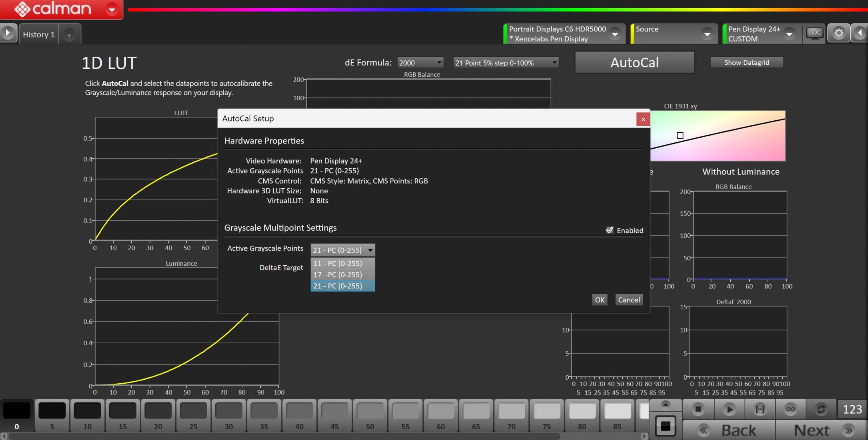Select the 35 percent gray patch
Screen dimensions: 868x440
[x=264, y=416]
